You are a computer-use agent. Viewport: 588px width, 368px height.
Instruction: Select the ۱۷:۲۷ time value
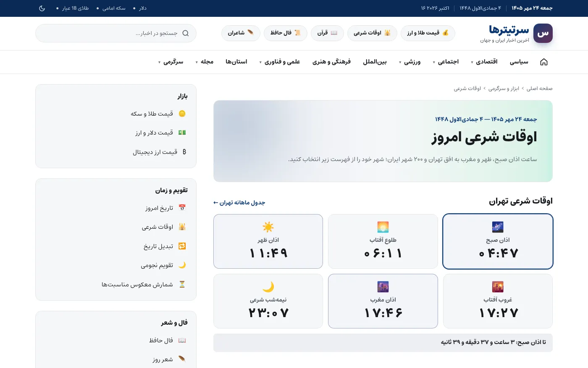(x=498, y=313)
